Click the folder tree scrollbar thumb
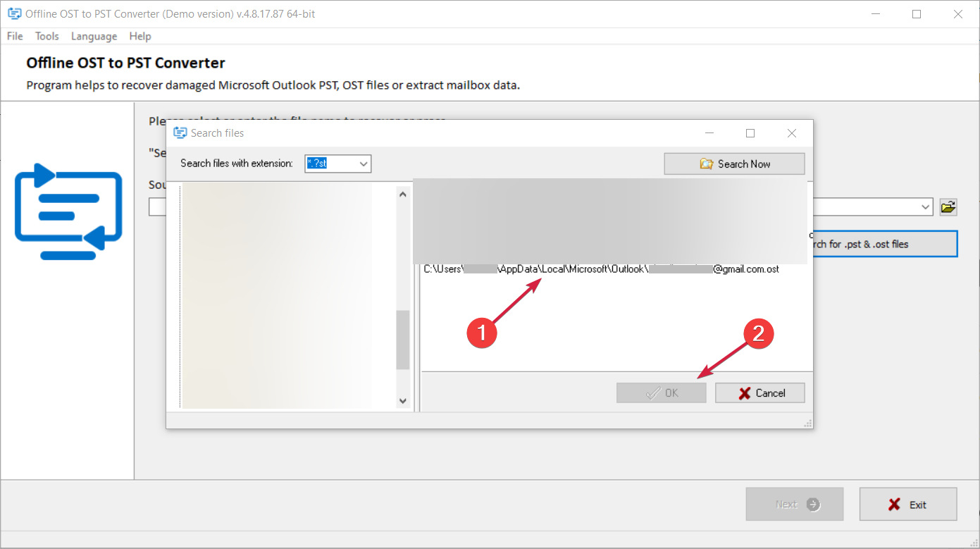Viewport: 980px width, 549px height. point(403,340)
